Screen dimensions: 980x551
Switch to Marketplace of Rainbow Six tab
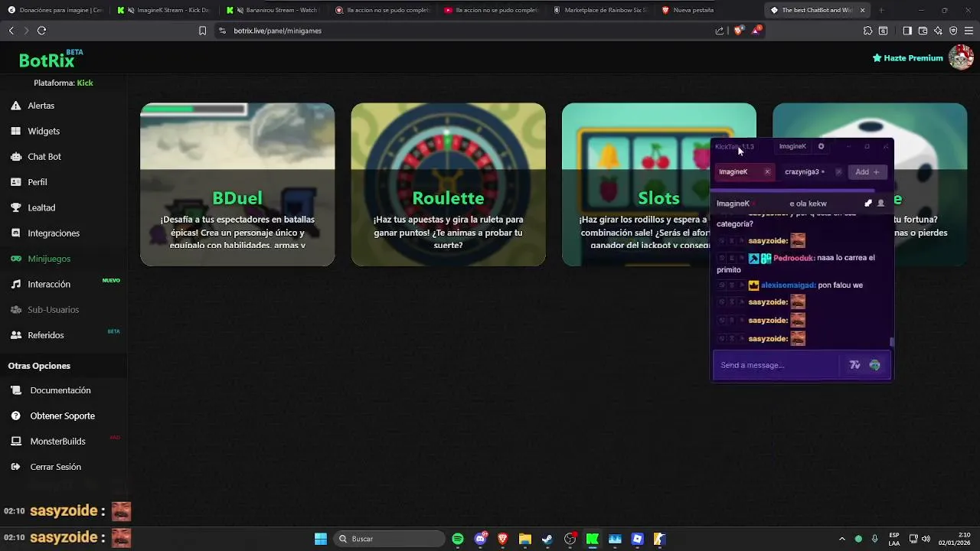coord(600,10)
